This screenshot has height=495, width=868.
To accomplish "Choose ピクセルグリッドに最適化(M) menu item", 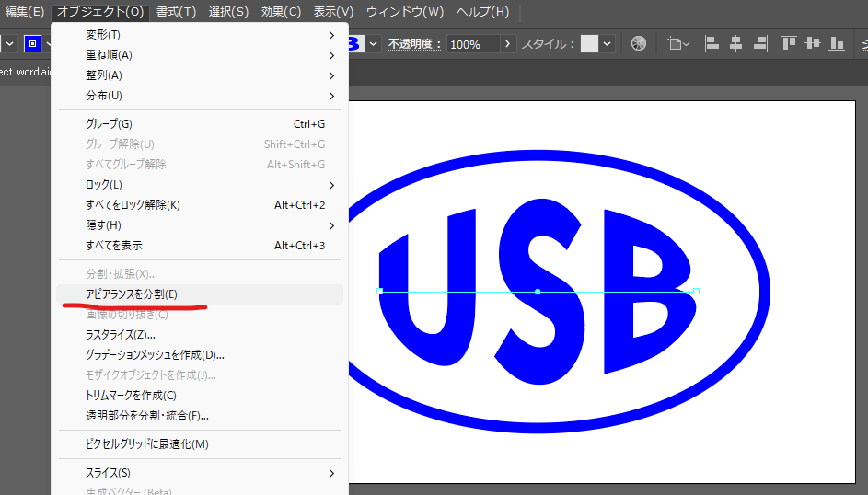I will pos(200,444).
